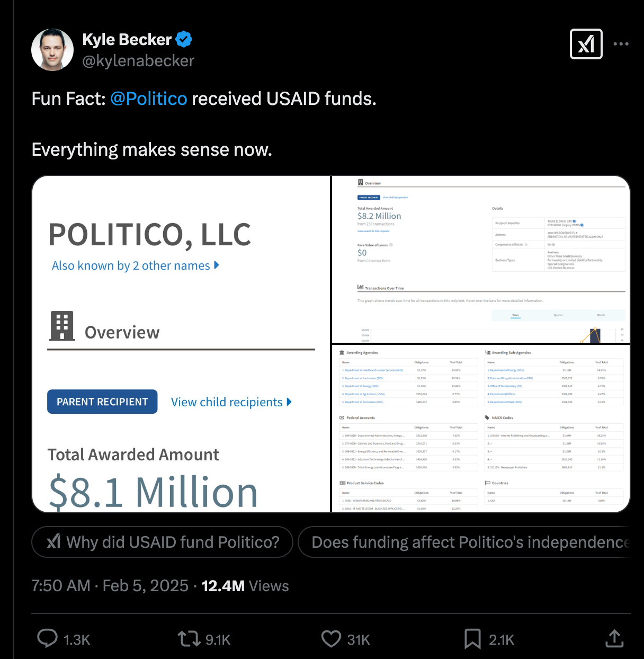
Task: Ask 'Does funding affect Politico's independence'
Action: (468, 542)
